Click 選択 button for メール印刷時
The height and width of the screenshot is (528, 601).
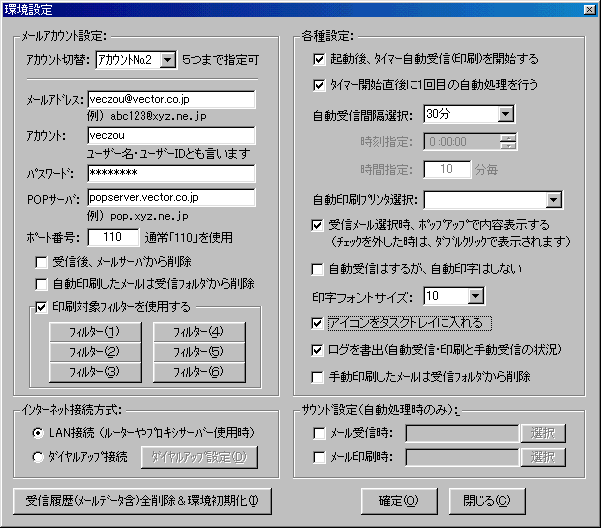[543, 457]
